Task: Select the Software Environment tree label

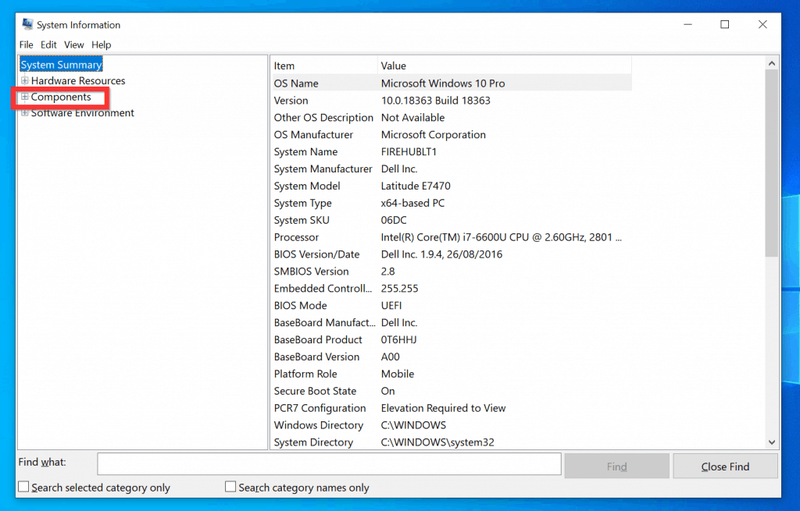Action: [x=83, y=113]
